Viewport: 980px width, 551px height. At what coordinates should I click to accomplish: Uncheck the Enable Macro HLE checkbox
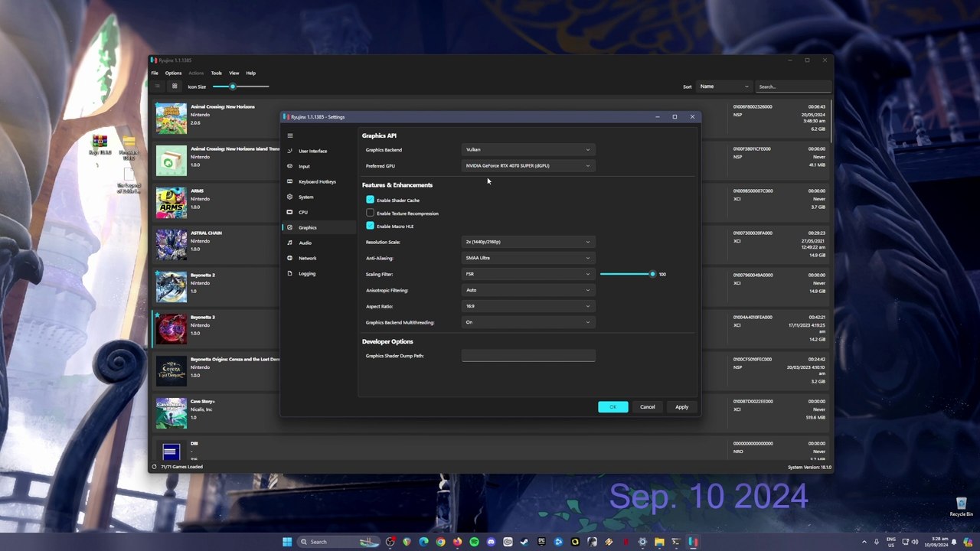pos(371,226)
